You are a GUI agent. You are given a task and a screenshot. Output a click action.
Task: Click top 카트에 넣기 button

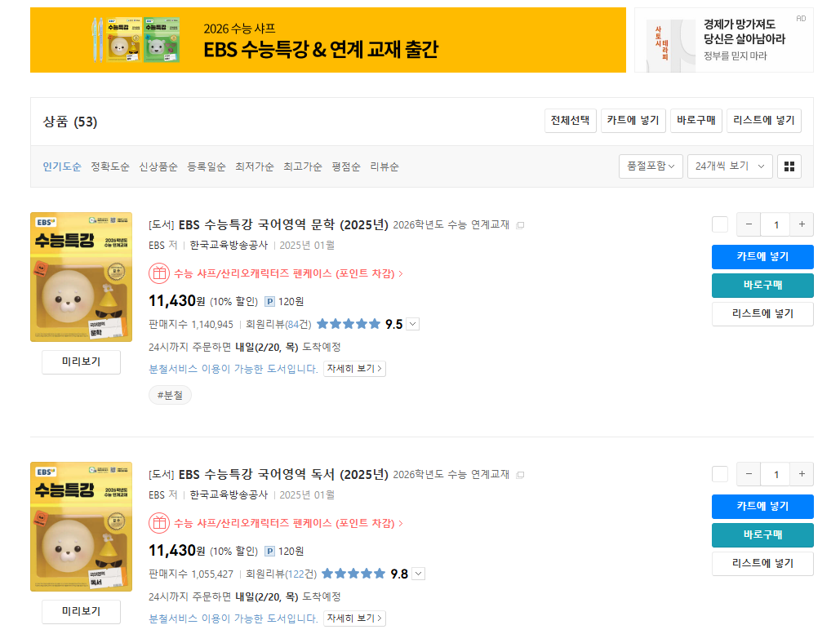pyautogui.click(x=633, y=121)
